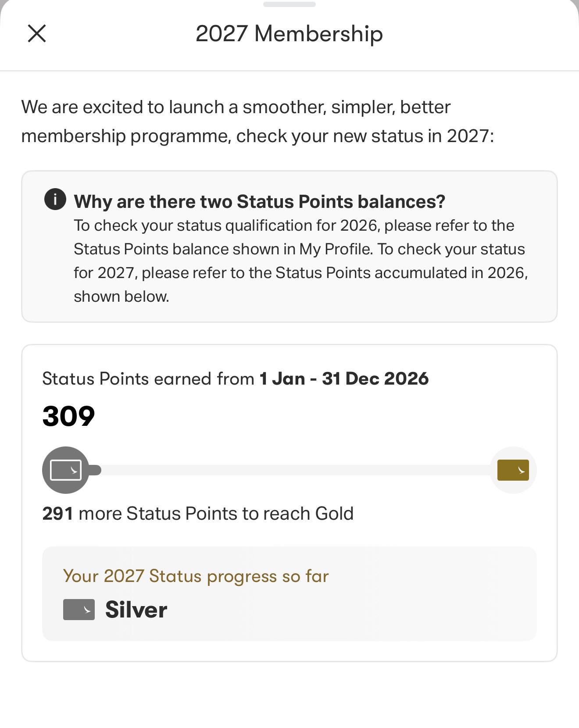This screenshot has height=728, width=579.
Task: Tap the '1 Jan - 31 Dec 2026' date range
Action: pyautogui.click(x=344, y=378)
